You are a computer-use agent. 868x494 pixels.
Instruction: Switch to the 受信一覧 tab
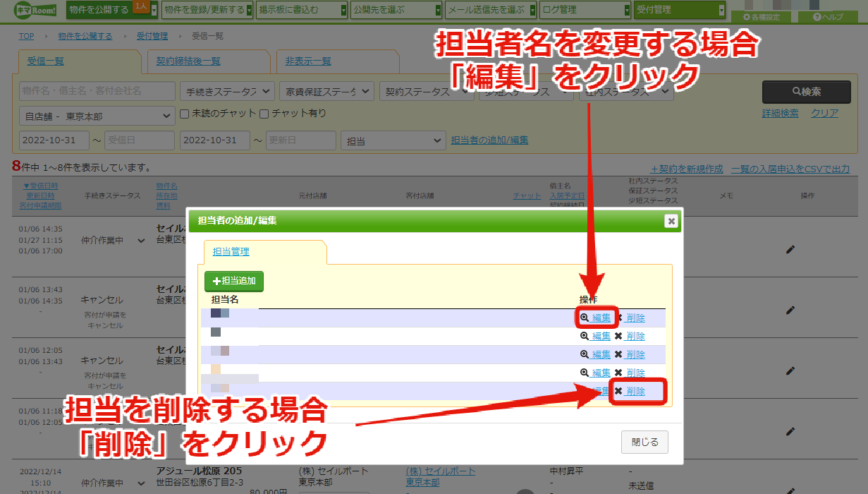(x=46, y=61)
